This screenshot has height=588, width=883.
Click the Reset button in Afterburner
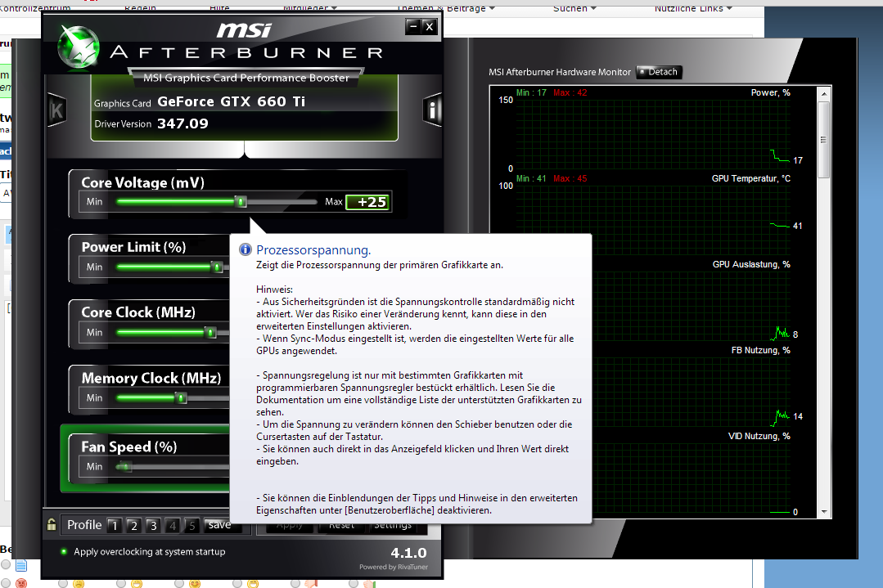point(341,526)
